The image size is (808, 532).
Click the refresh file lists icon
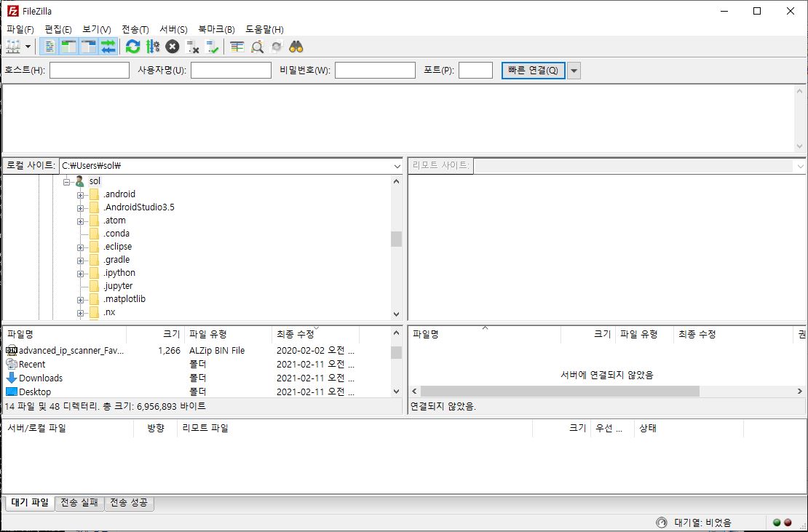[132, 47]
